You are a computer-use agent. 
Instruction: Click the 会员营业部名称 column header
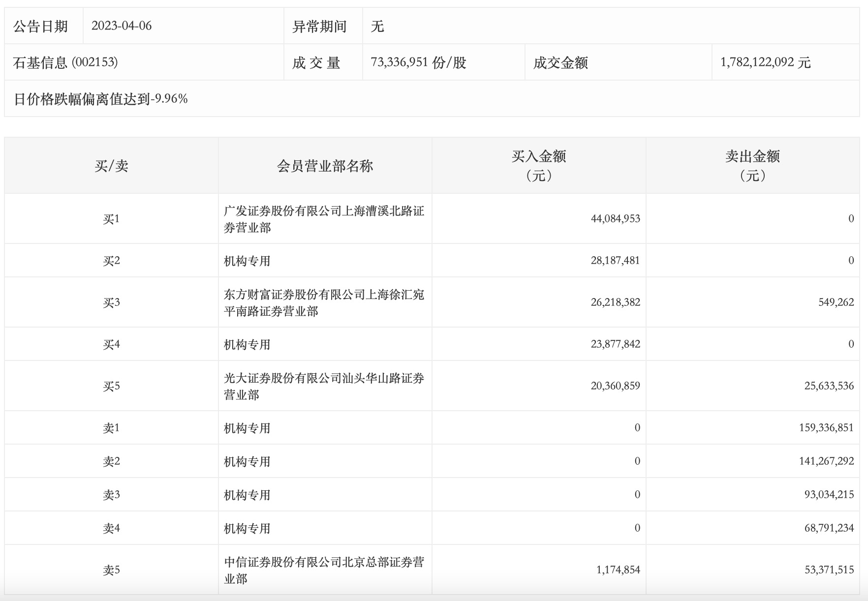tap(325, 166)
